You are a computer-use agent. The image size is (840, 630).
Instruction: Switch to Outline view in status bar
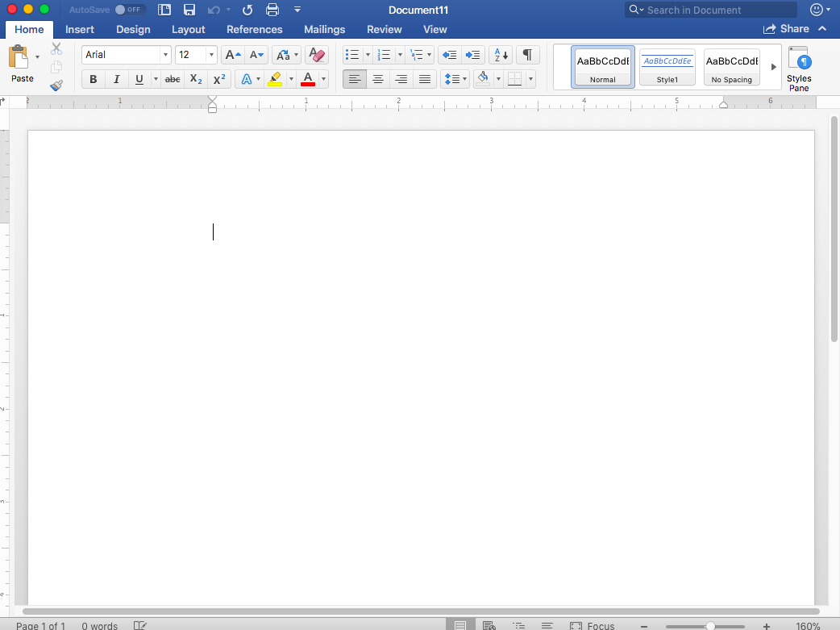pyautogui.click(x=518, y=625)
